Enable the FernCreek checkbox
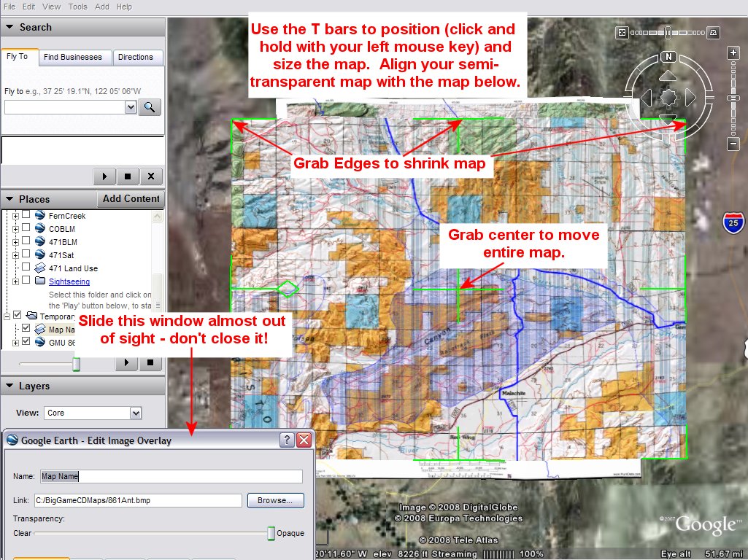 26,214
